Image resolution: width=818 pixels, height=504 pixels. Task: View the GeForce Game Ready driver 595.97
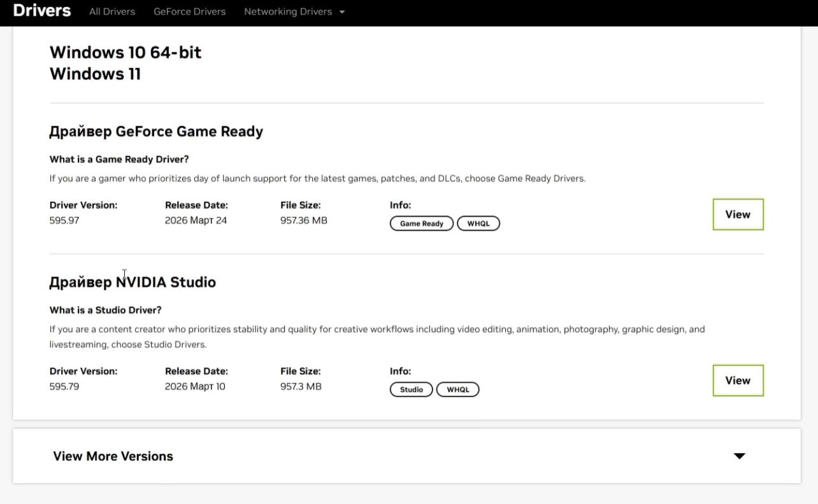pyautogui.click(x=738, y=215)
